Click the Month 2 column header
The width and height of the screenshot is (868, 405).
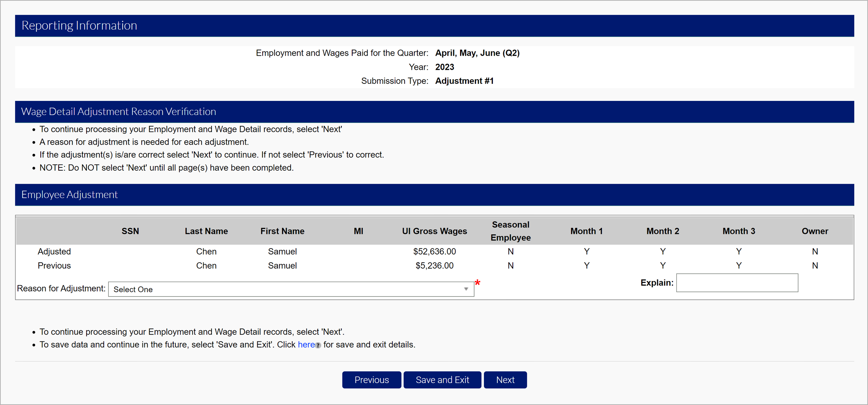(663, 231)
